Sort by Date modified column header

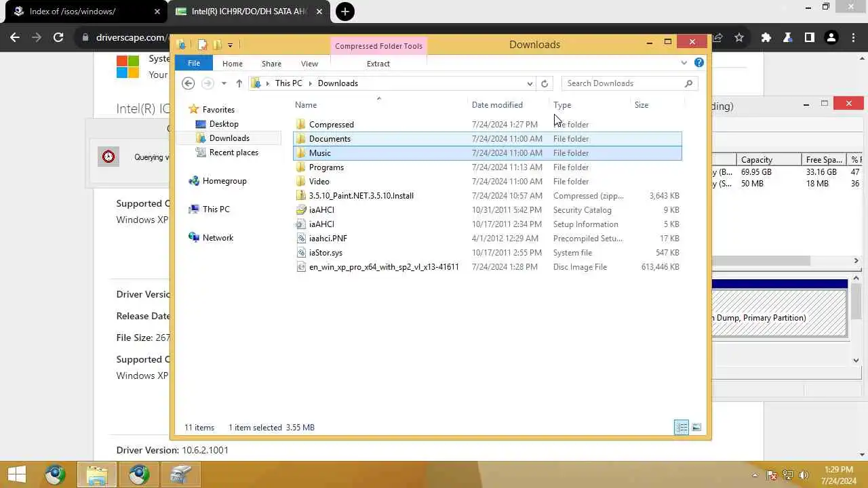497,105
